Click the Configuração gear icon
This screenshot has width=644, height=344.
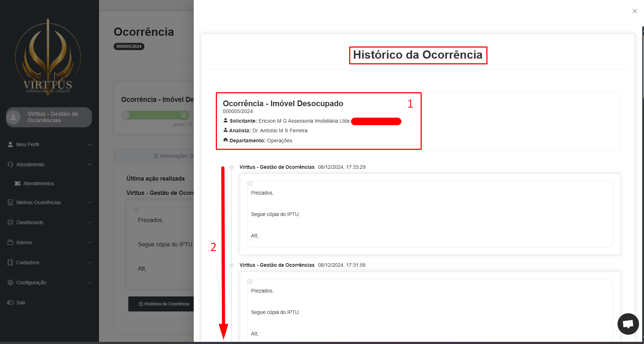[10, 282]
